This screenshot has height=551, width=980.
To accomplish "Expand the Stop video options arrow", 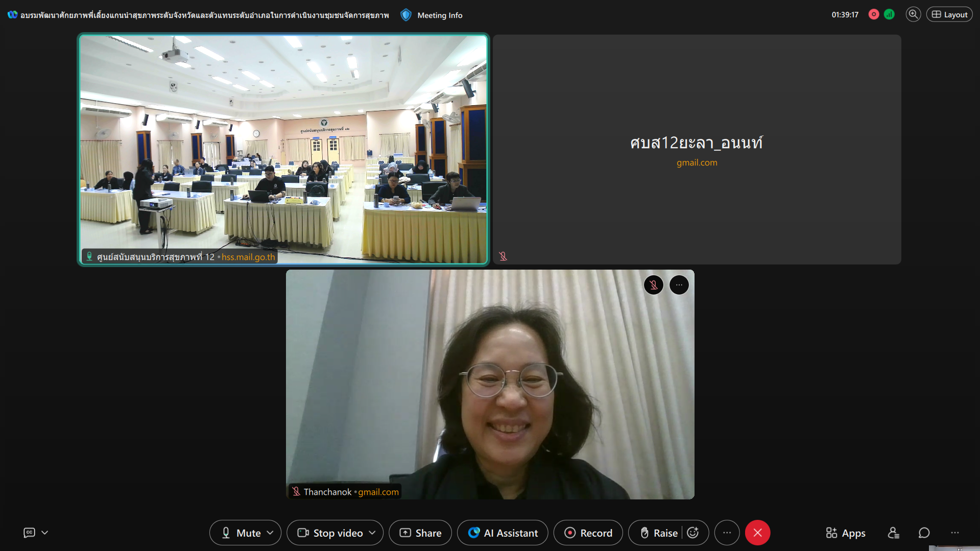I will pyautogui.click(x=372, y=533).
